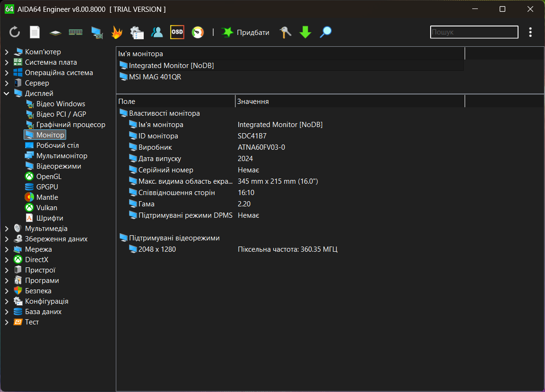Collapse the Дисплей tree node
The image size is (545, 392).
click(7, 94)
